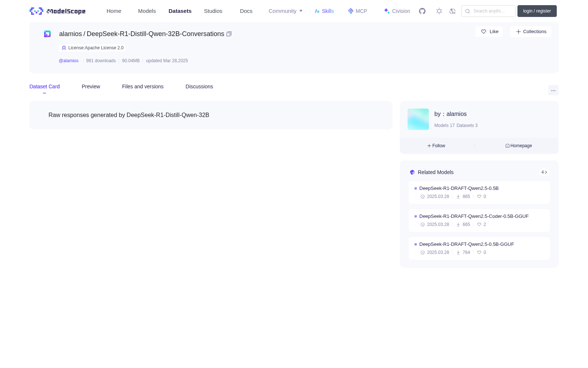Click the Civision nav link
The width and height of the screenshot is (588, 368).
397,11
